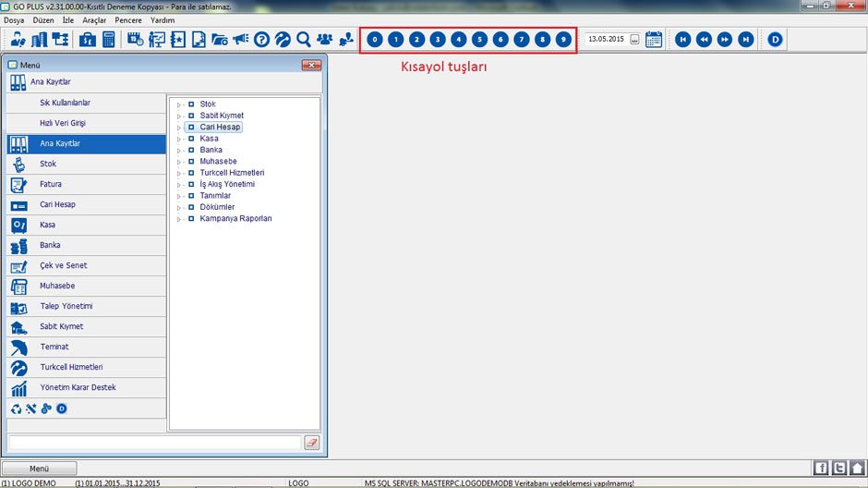Image resolution: width=868 pixels, height=488 pixels.
Task: Click the organization chart toolbar icon
Action: (60, 40)
